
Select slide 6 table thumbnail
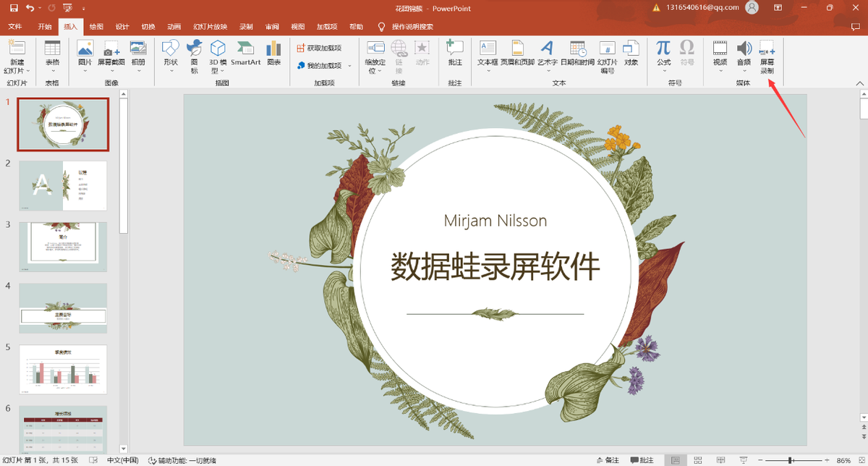click(x=63, y=431)
